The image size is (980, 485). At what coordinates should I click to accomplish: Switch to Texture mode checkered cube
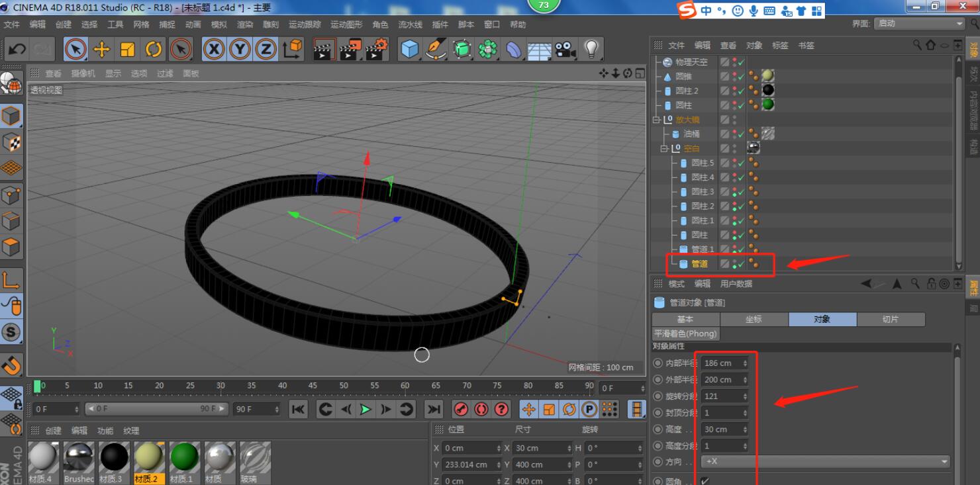[11, 142]
